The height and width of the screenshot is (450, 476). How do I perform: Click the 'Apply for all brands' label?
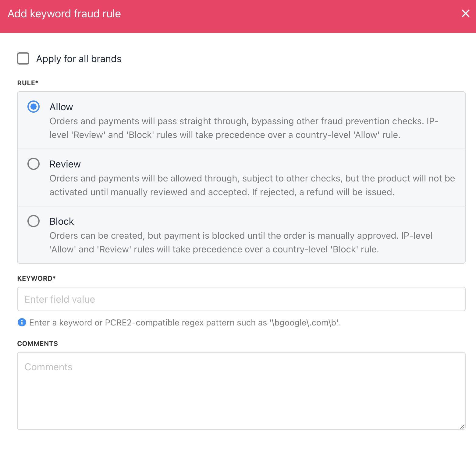pos(79,59)
